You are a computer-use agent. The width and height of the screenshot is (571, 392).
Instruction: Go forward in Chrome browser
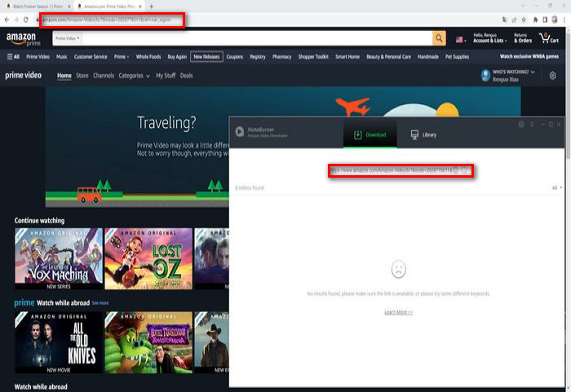[16, 20]
